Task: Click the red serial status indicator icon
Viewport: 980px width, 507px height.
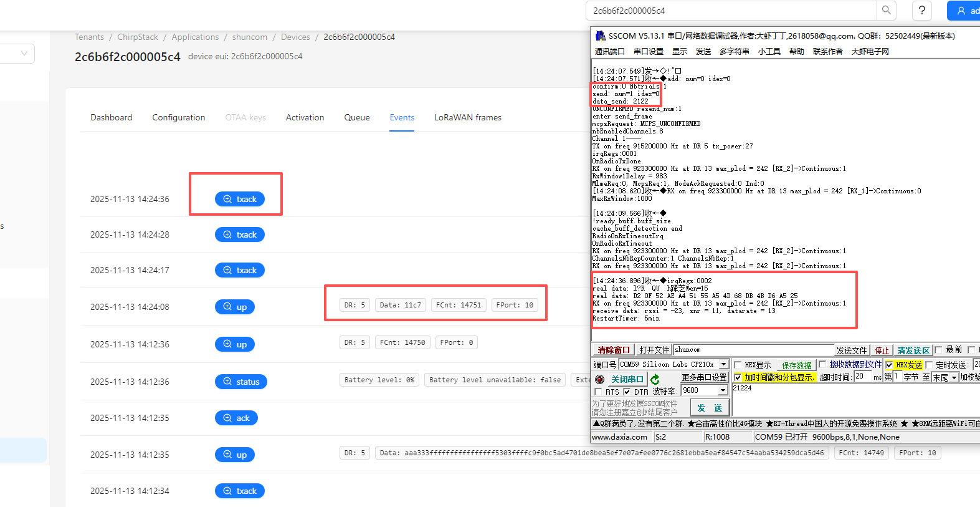Action: tap(599, 379)
